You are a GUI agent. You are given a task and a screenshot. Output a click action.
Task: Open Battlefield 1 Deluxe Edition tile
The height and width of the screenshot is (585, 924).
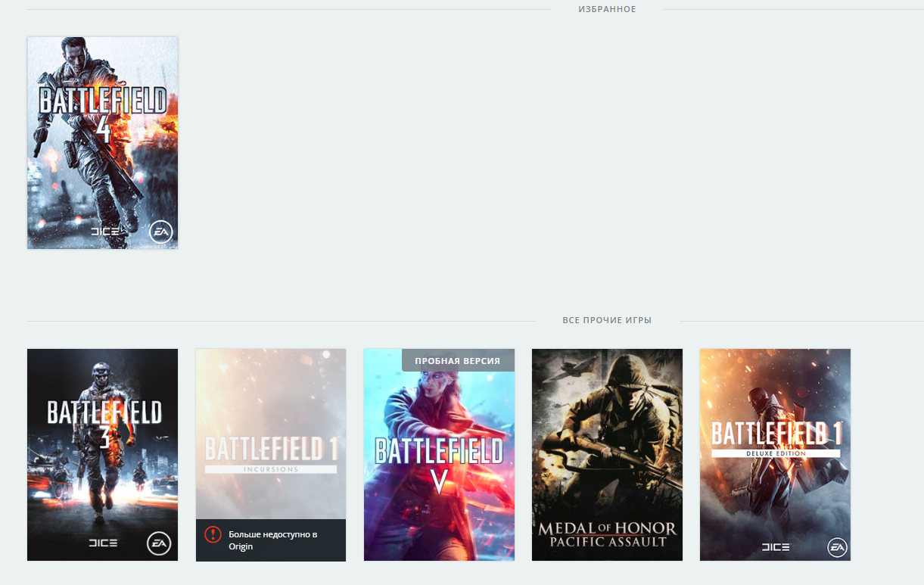(775, 455)
